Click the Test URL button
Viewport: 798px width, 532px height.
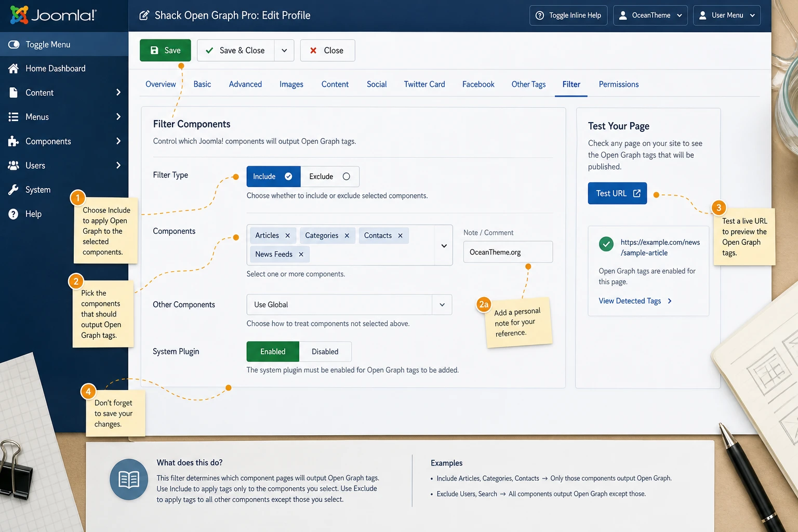617,193
